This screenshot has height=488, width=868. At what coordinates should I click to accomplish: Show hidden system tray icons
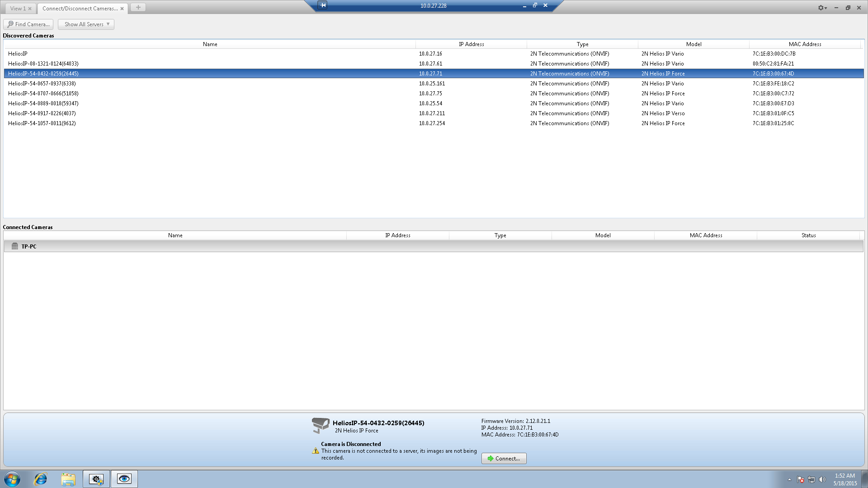pyautogui.click(x=789, y=480)
